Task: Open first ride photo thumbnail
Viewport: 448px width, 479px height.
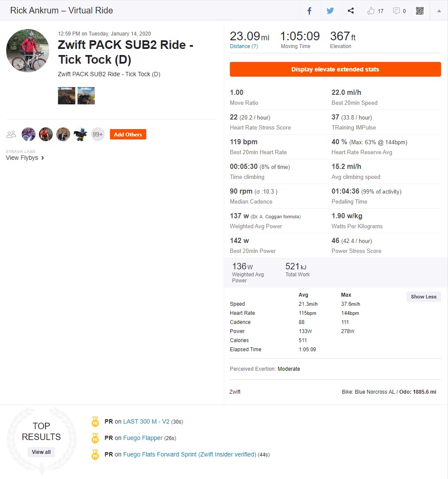Action: 67,96
